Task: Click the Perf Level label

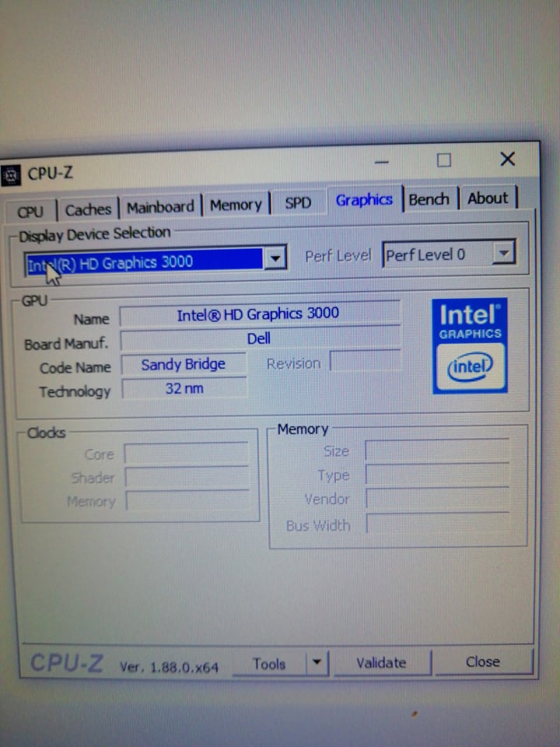Action: point(338,256)
